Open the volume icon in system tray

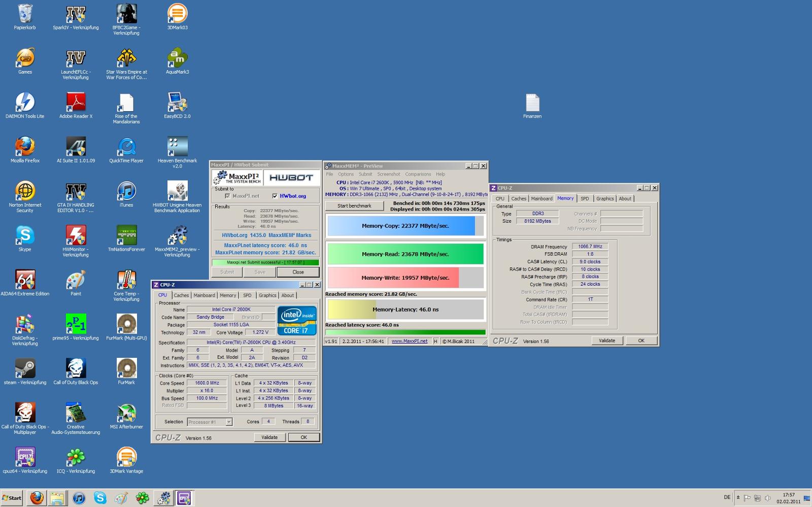[x=767, y=498]
